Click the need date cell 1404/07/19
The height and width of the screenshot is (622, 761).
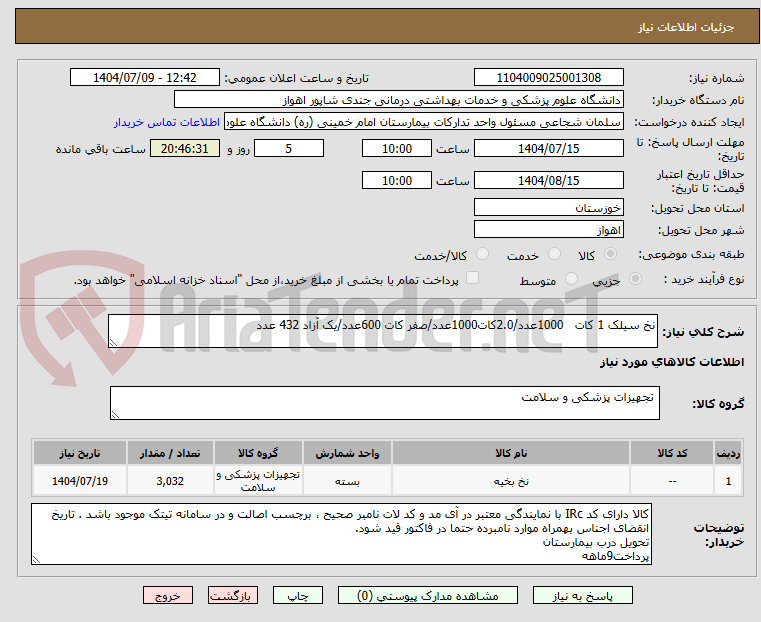(x=80, y=481)
